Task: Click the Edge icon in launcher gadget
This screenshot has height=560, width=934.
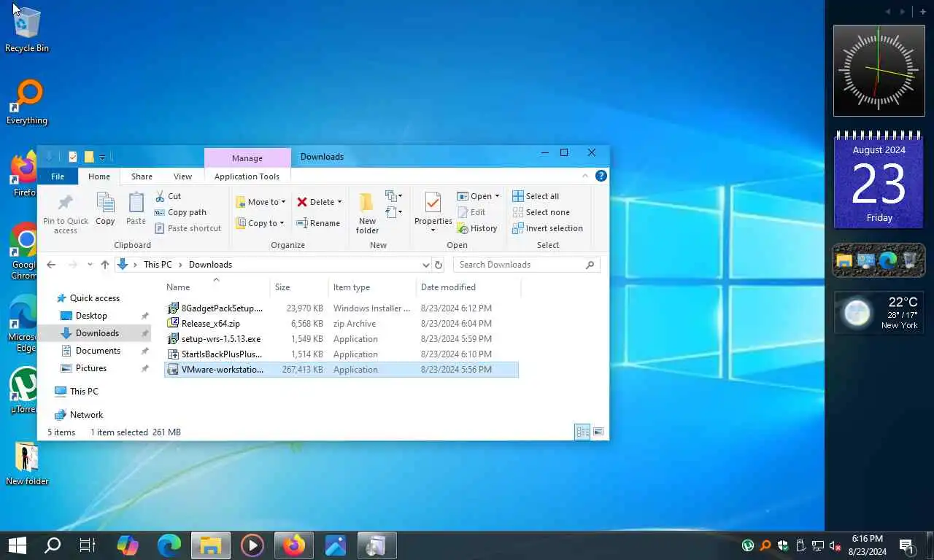Action: click(x=888, y=260)
